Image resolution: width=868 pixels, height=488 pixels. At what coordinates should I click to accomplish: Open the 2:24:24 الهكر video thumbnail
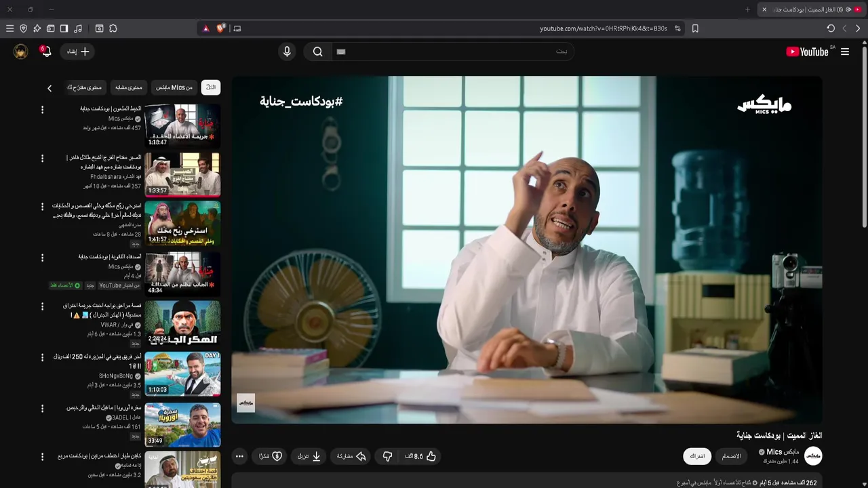(x=182, y=323)
